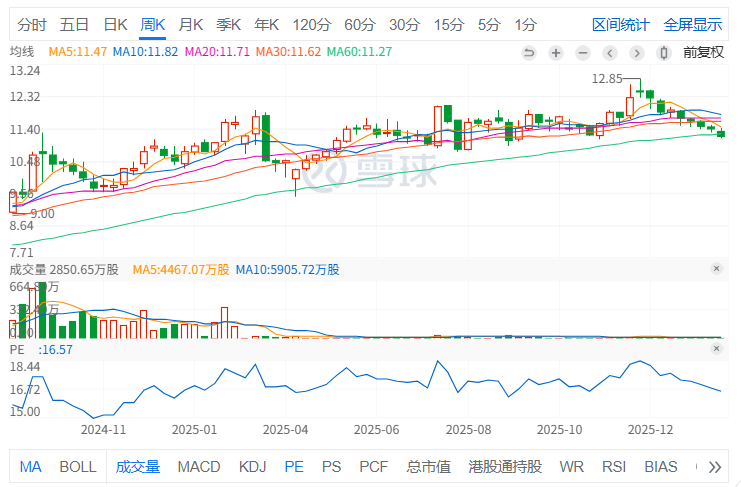Select the 月K period tab
The image size is (741, 487).
190,24
